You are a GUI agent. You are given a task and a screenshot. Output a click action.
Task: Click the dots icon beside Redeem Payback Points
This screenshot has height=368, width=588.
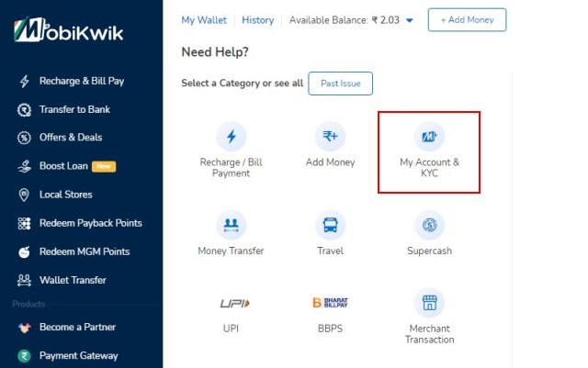[x=25, y=223]
